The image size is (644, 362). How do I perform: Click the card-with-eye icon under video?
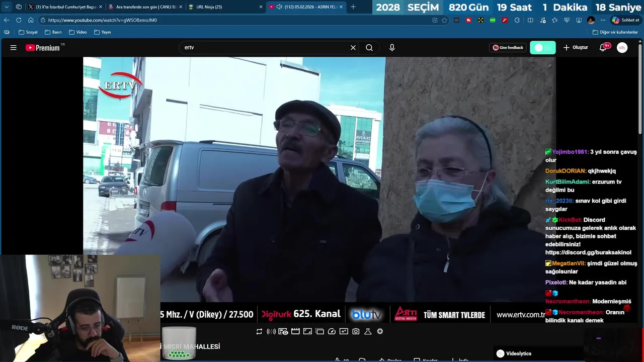tap(283, 331)
